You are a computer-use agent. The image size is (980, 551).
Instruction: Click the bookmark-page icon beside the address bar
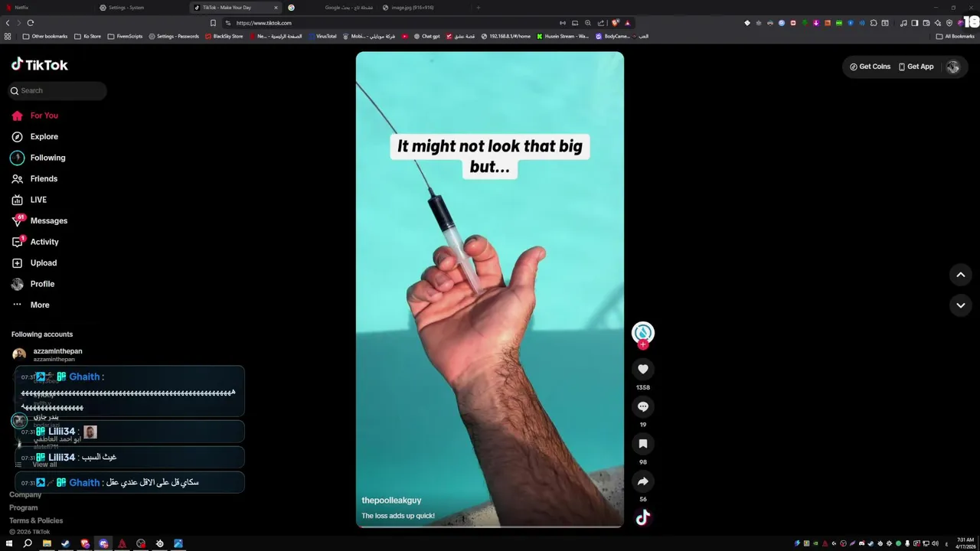213,23
